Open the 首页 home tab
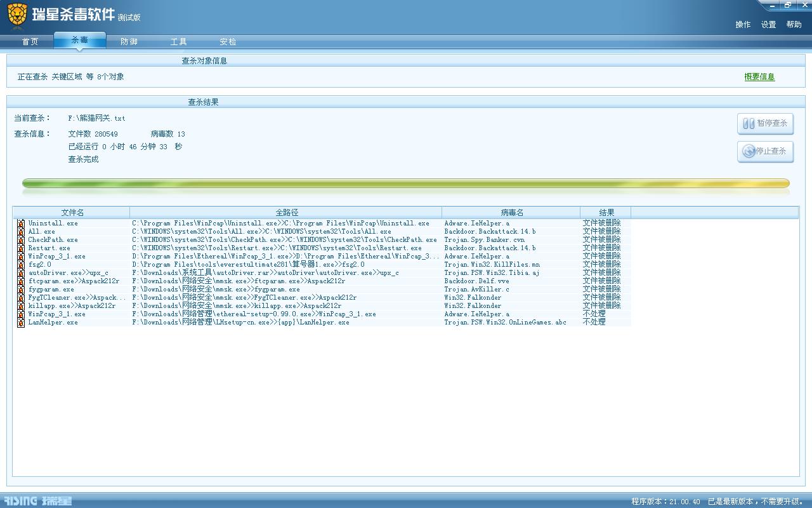This screenshot has height=508, width=812. (x=30, y=42)
